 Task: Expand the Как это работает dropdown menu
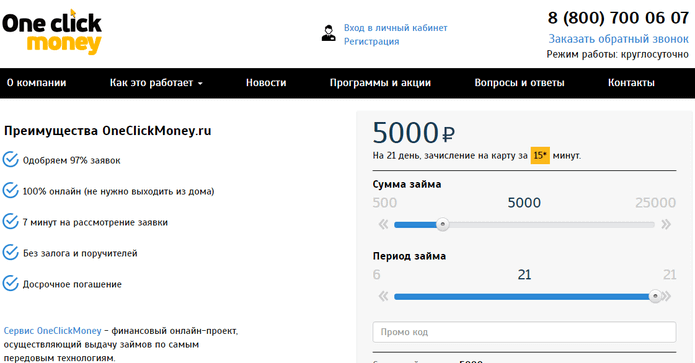click(156, 83)
